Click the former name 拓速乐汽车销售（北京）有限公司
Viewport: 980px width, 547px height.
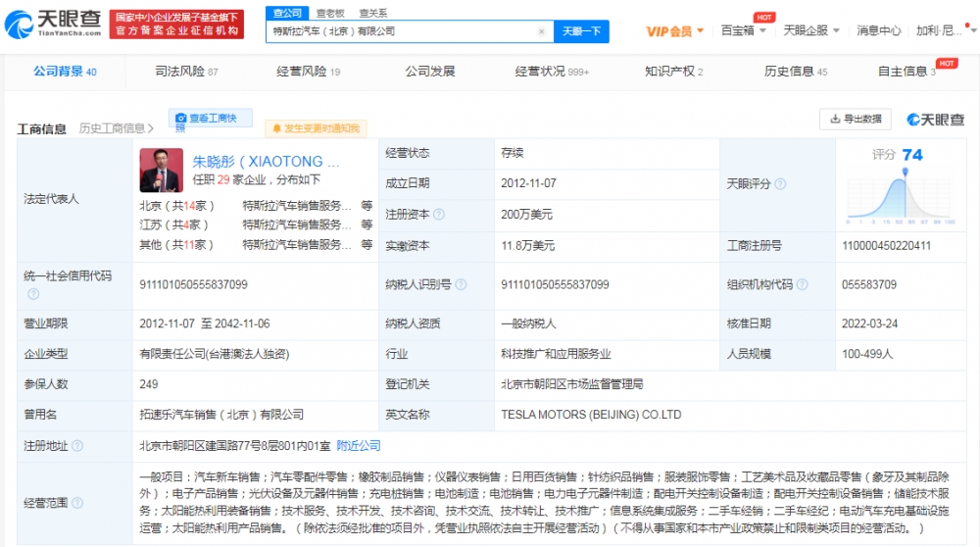click(x=221, y=415)
